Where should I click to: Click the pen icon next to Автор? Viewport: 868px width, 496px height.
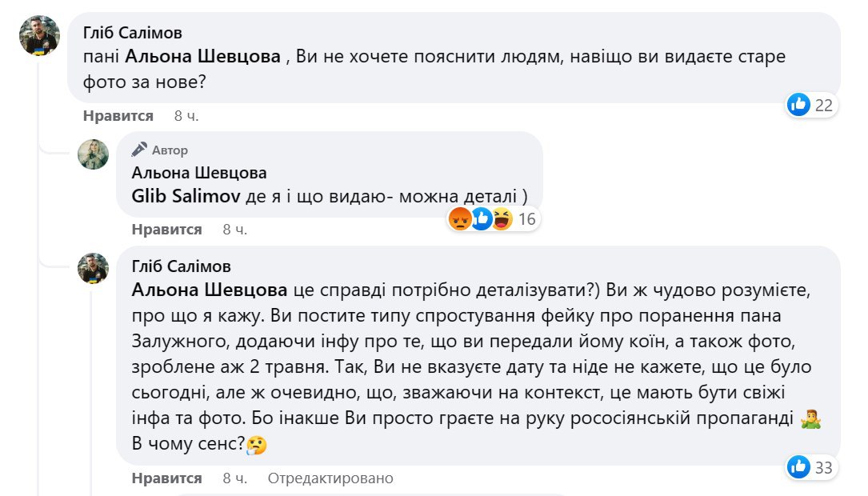[139, 150]
